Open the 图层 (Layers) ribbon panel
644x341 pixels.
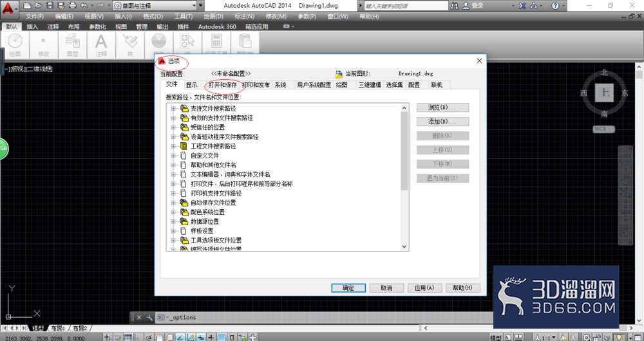coord(72,45)
